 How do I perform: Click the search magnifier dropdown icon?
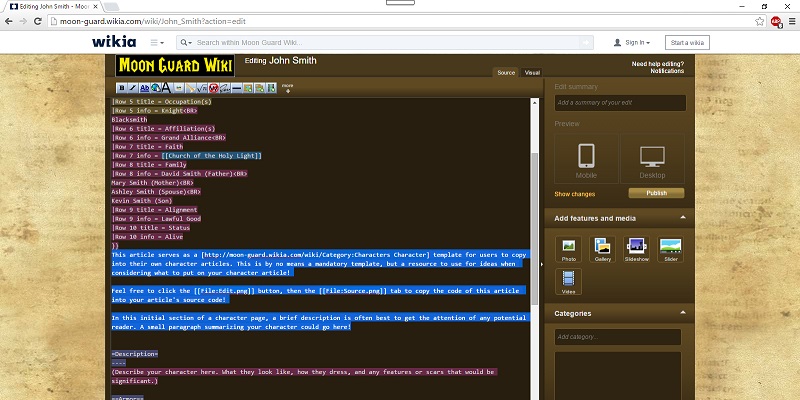(186, 43)
